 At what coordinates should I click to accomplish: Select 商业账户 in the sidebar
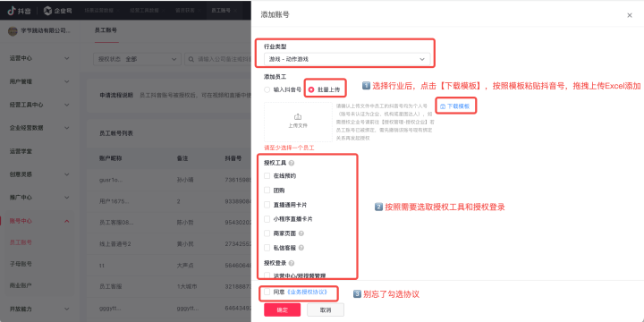(x=21, y=285)
